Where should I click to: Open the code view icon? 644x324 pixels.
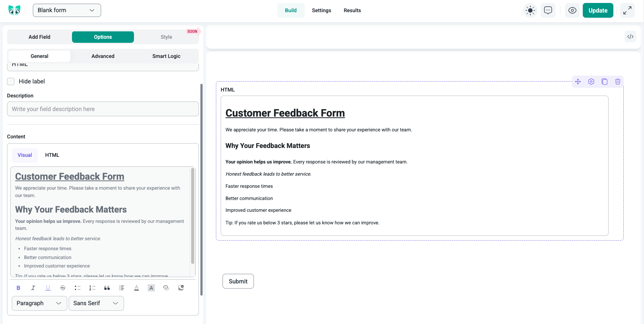click(x=630, y=37)
